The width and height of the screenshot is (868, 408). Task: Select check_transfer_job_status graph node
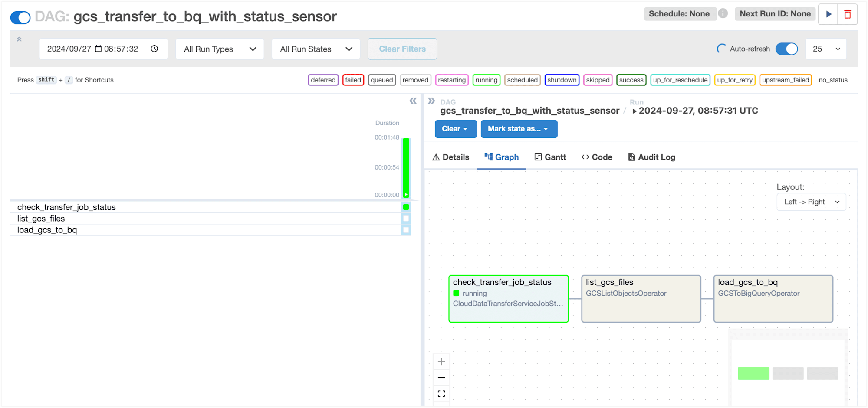pyautogui.click(x=509, y=299)
